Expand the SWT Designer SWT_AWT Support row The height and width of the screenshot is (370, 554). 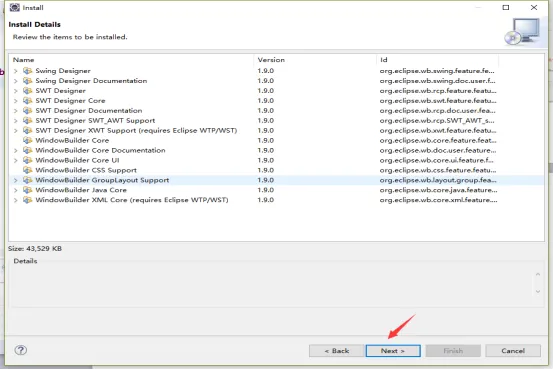coord(16,121)
